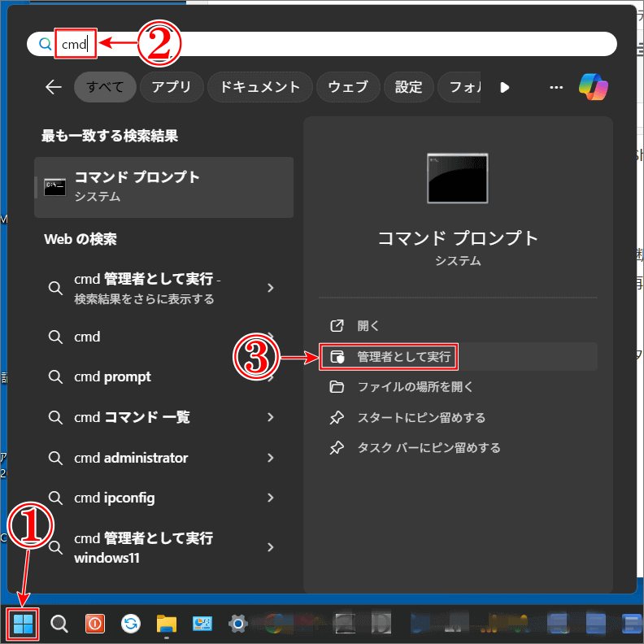
Task: Click 開く to open Command Prompt
Action: [458, 326]
